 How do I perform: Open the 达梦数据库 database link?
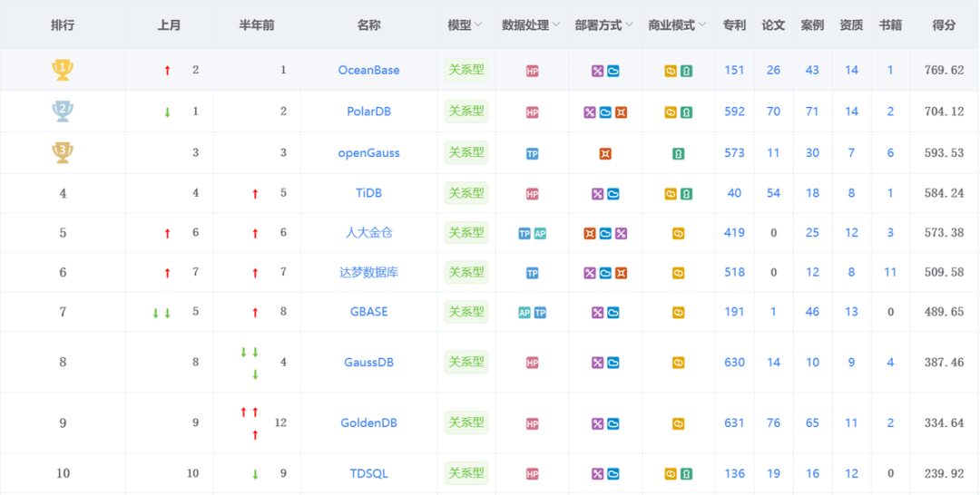368,272
